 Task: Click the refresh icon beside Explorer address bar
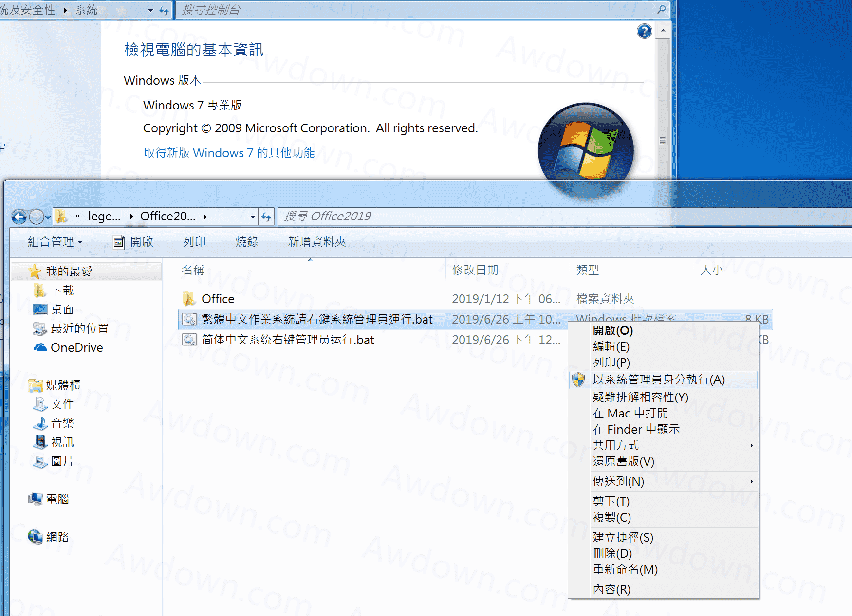click(x=266, y=217)
